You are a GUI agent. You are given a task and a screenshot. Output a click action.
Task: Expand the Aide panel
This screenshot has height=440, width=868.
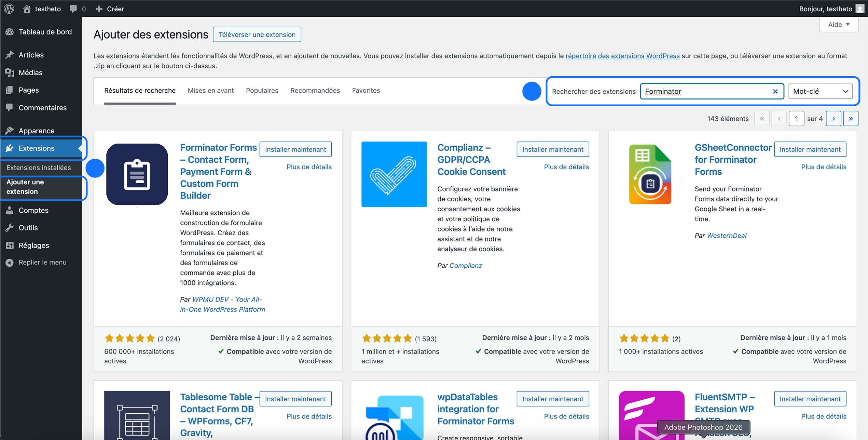(838, 24)
